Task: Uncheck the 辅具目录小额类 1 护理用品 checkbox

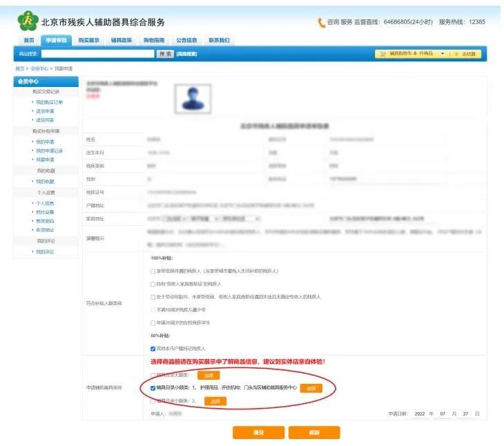Action: [x=153, y=388]
